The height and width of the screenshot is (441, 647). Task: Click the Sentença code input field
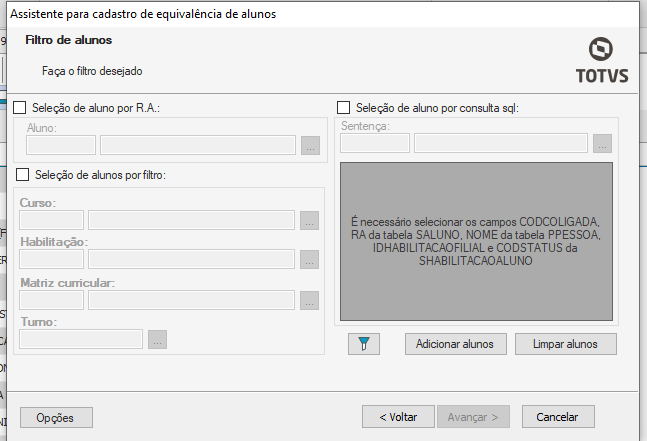375,143
